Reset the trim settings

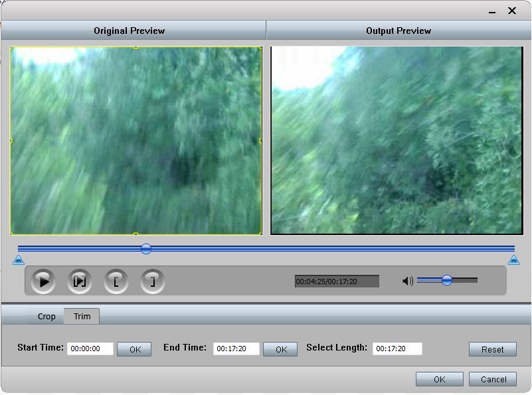click(x=492, y=349)
